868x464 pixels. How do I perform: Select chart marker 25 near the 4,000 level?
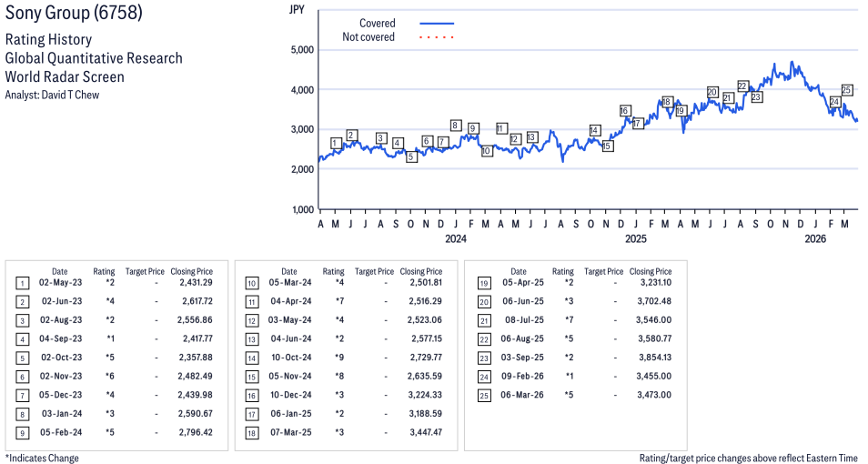pyautogui.click(x=846, y=90)
